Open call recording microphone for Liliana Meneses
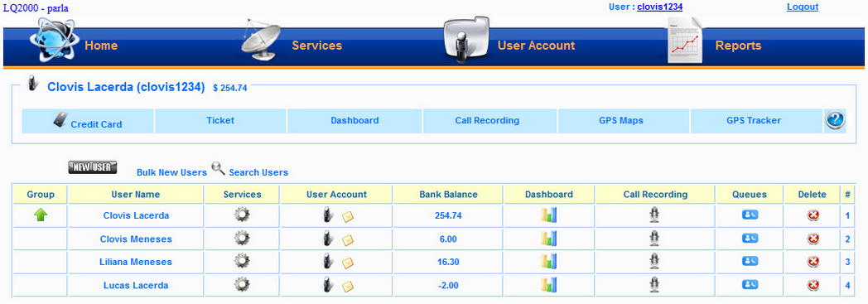The width and height of the screenshot is (868, 304). (x=655, y=261)
